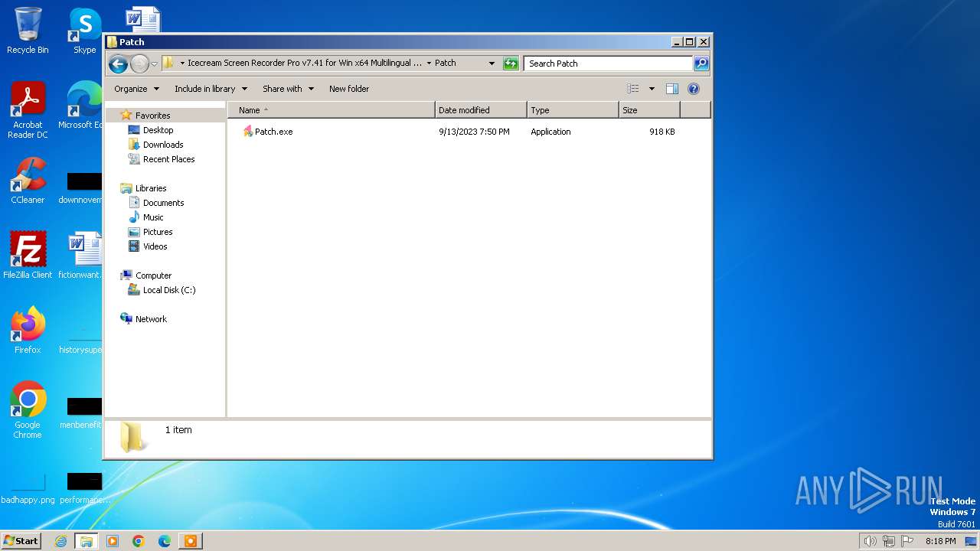The height and width of the screenshot is (551, 980).
Task: Open the Music library
Action: coord(153,217)
